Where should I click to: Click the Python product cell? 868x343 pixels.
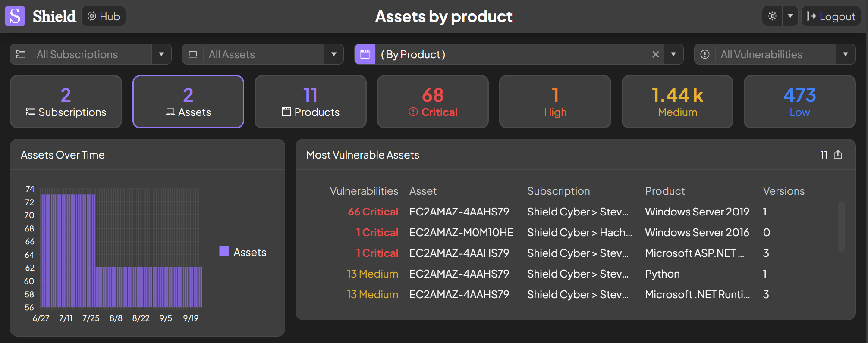click(x=662, y=274)
